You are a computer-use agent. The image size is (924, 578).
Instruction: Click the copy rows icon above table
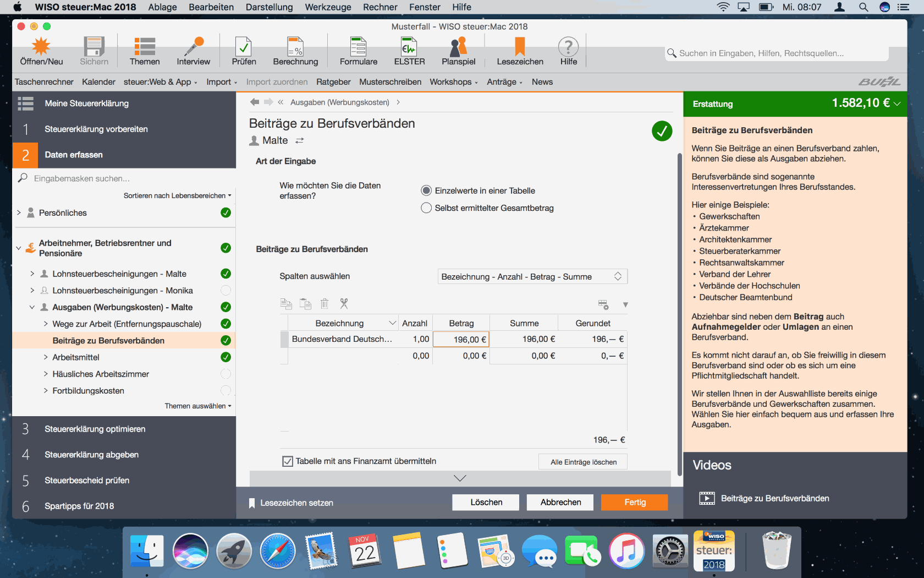tap(286, 304)
